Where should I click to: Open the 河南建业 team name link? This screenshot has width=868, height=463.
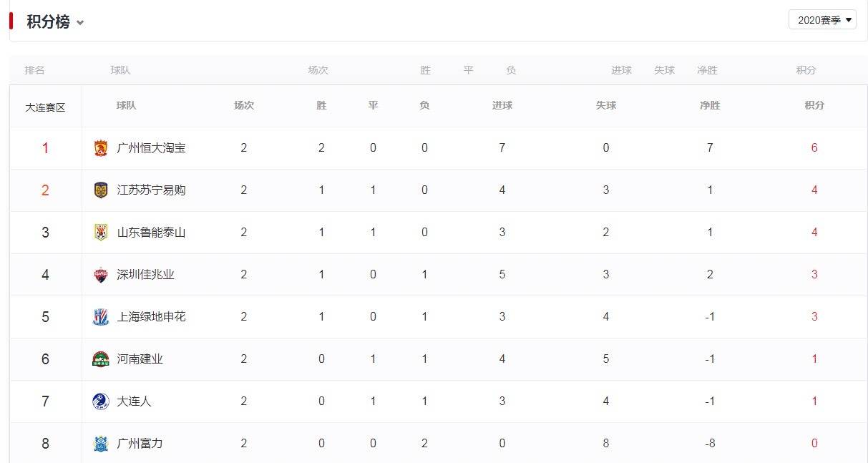139,359
